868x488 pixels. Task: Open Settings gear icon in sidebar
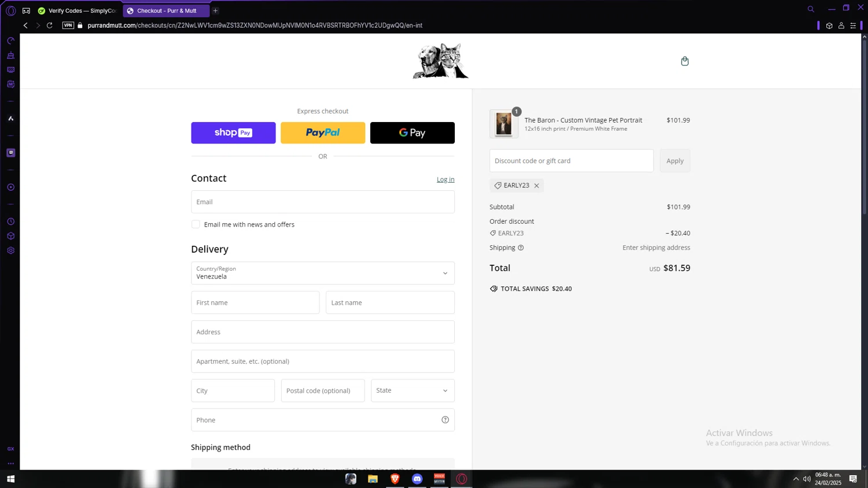tap(10, 250)
